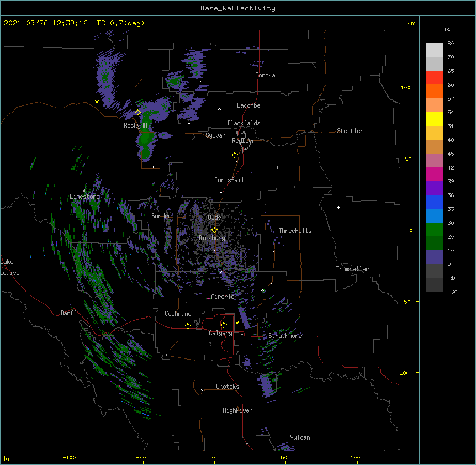This screenshot has height=465, width=476.
Task: Click the Cochrane town label
Action: pos(178,314)
